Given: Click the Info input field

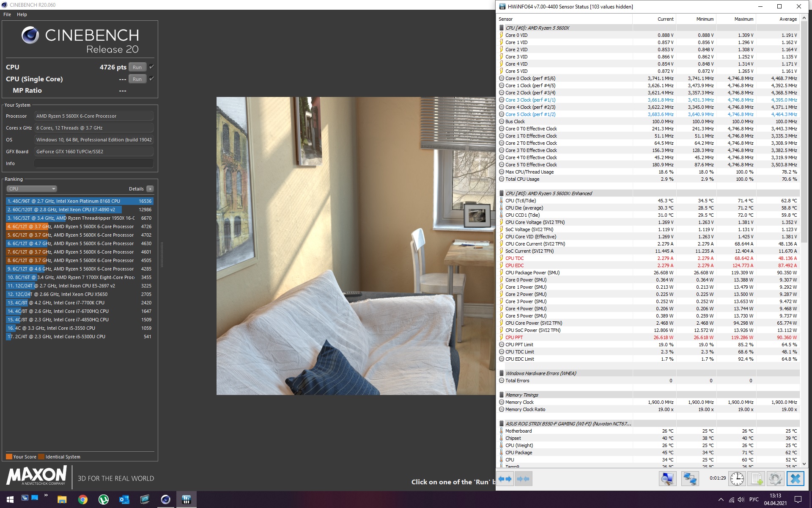Looking at the screenshot, I should click(93, 163).
